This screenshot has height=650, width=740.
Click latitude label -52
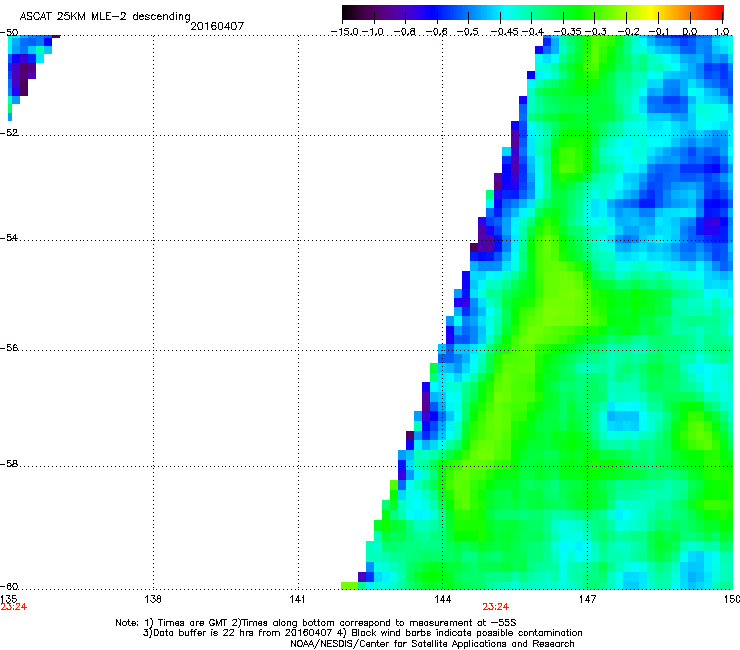tap(9, 133)
